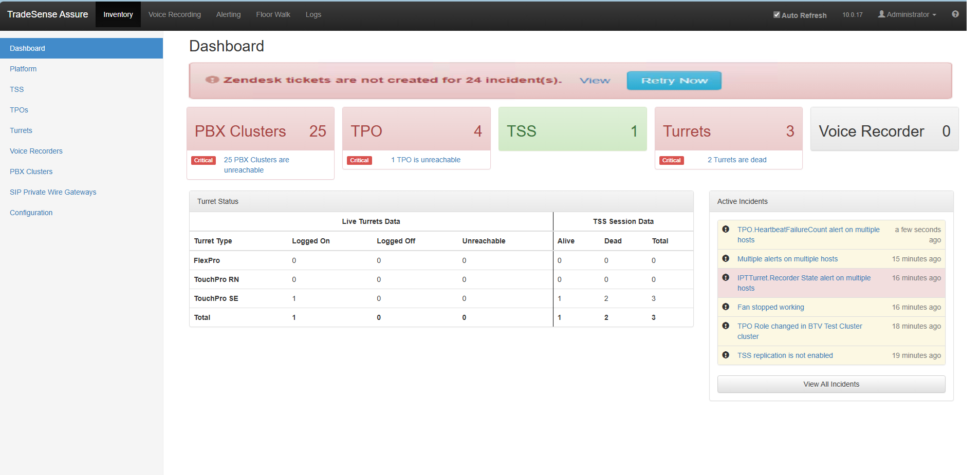Click alert icon beside TPO.HeartbeatFailureCount incident
The width and height of the screenshot is (980, 475).
(x=726, y=229)
